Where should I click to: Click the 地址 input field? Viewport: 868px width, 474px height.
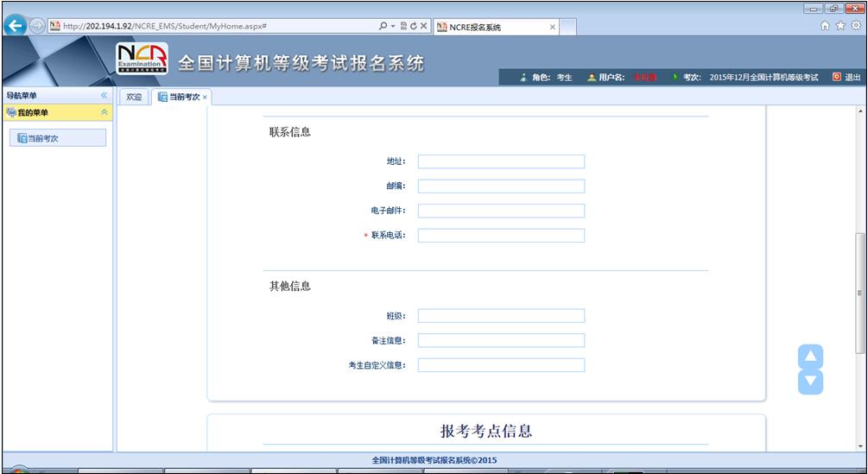click(x=501, y=161)
